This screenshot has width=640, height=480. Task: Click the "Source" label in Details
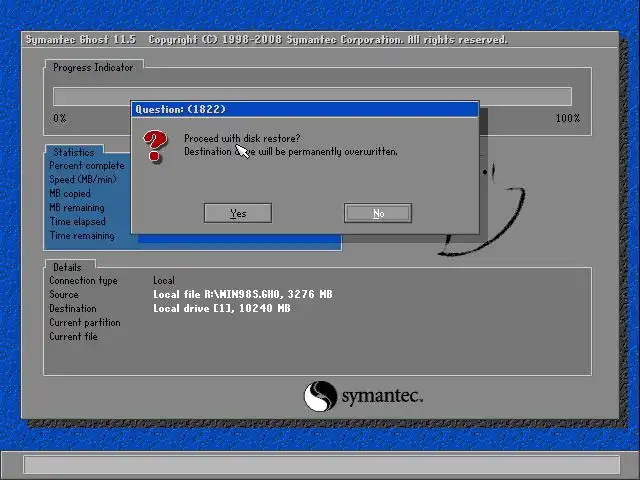coord(64,294)
